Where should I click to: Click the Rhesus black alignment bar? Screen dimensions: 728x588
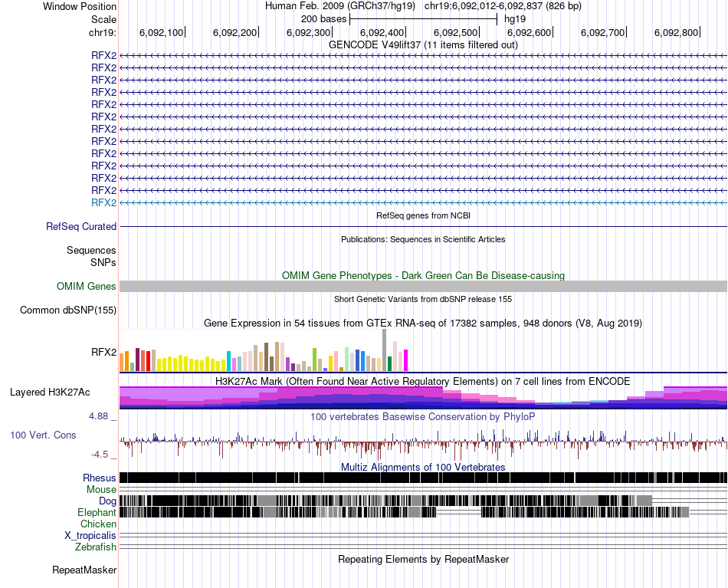[x=424, y=478]
